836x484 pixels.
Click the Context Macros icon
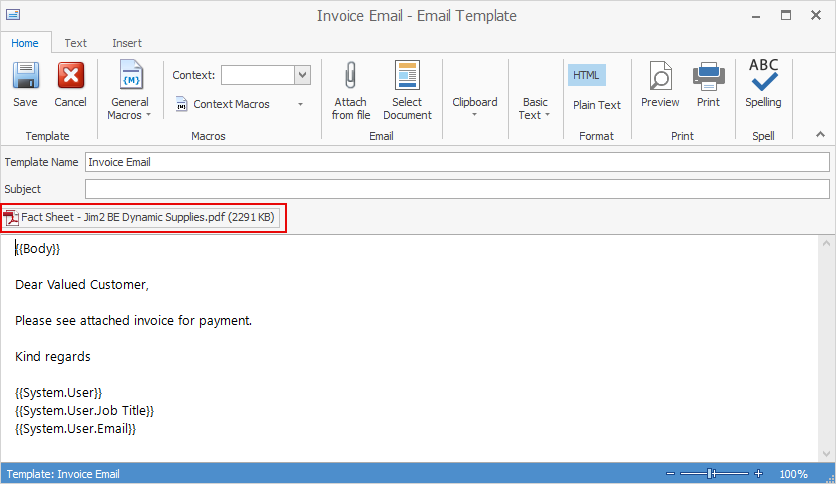tap(182, 104)
